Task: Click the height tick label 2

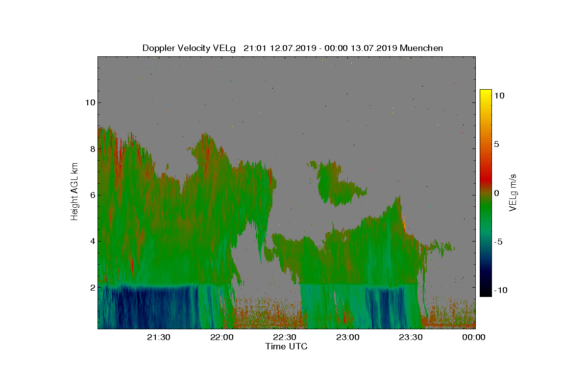Action: tap(92, 287)
